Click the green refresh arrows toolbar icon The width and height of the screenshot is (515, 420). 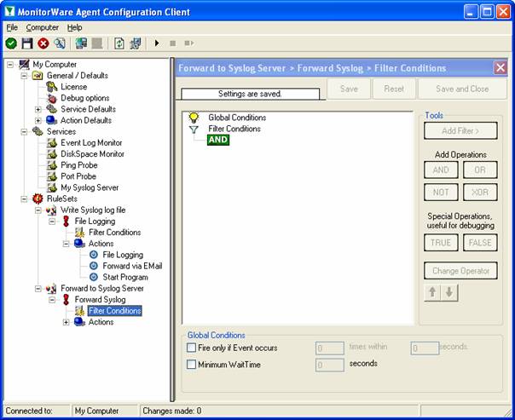pyautogui.click(x=119, y=43)
